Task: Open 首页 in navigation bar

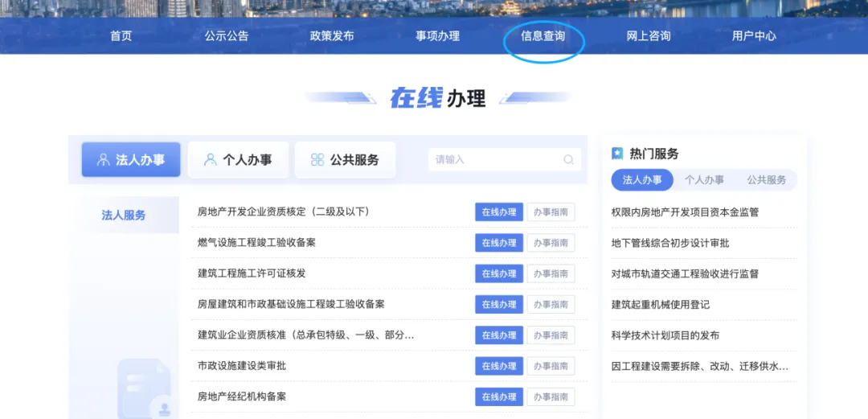Action: (121, 36)
